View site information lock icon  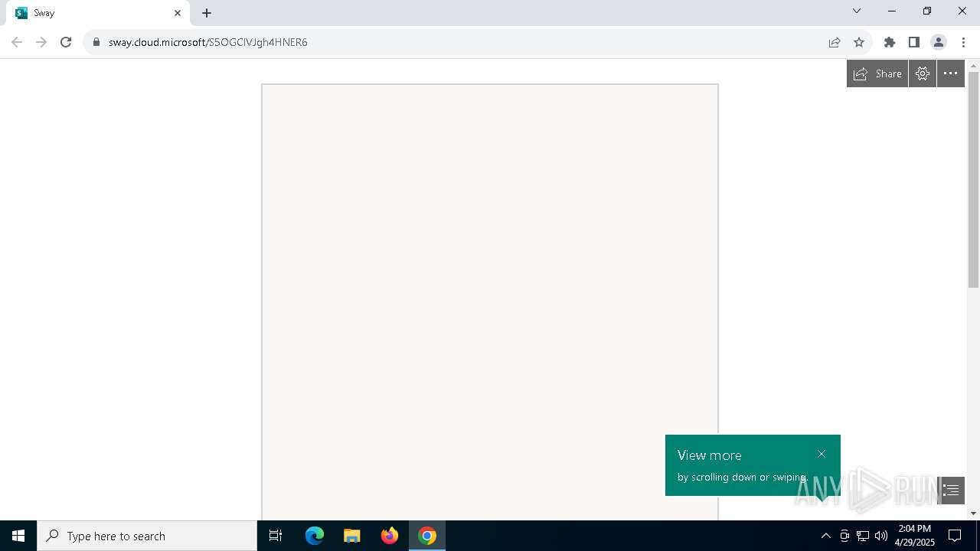(96, 42)
